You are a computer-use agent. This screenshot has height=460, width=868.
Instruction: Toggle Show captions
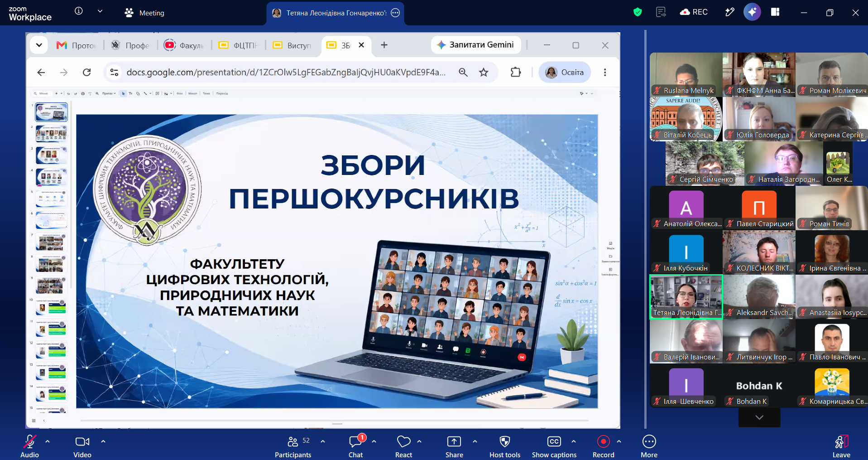point(554,446)
